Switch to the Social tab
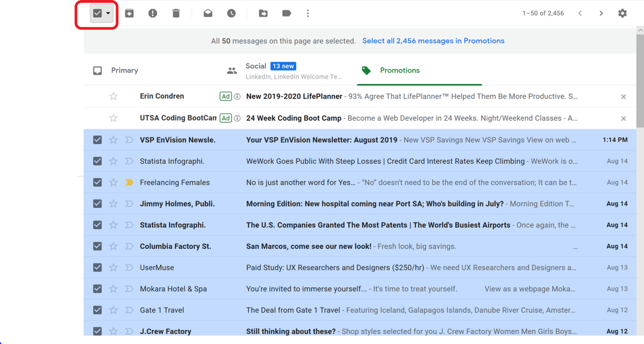Viewport: 644px width, 344px height. point(256,67)
